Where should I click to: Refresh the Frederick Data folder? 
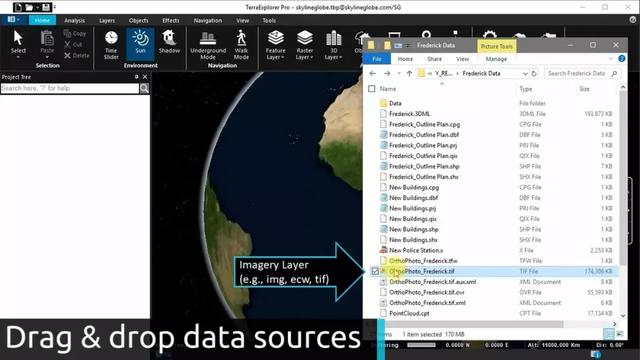click(x=534, y=73)
